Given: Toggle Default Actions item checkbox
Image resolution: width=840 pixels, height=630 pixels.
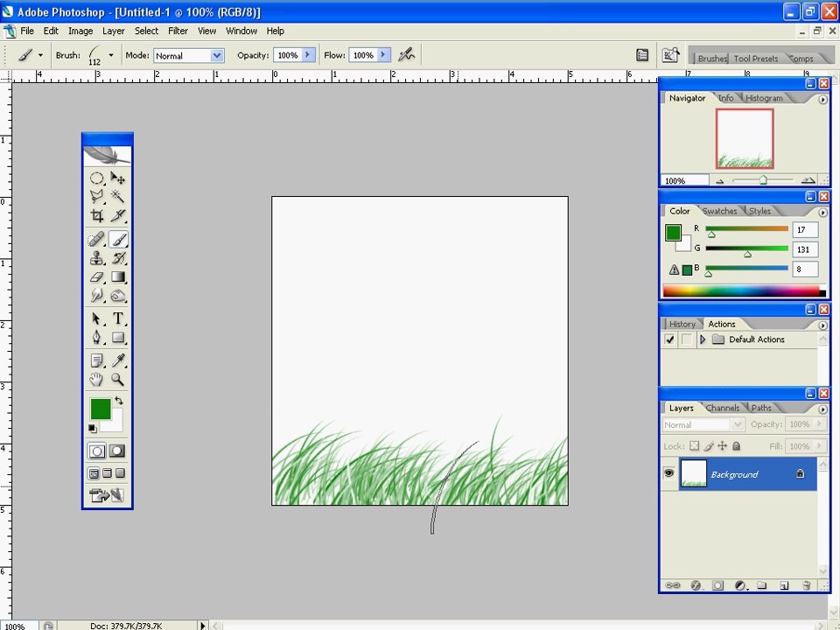Looking at the screenshot, I should 669,339.
